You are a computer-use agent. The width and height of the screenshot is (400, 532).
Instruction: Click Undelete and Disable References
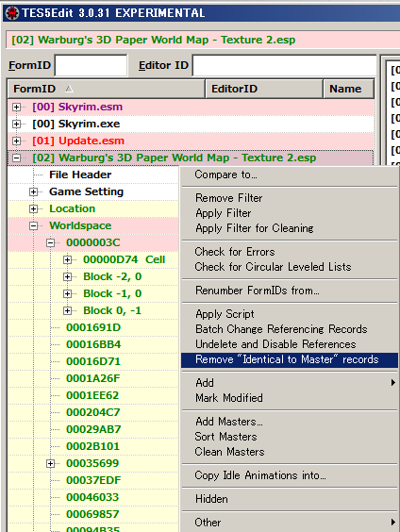click(x=290, y=344)
